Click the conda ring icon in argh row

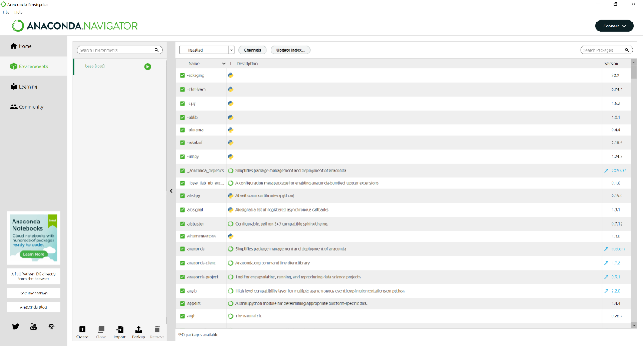tap(231, 316)
